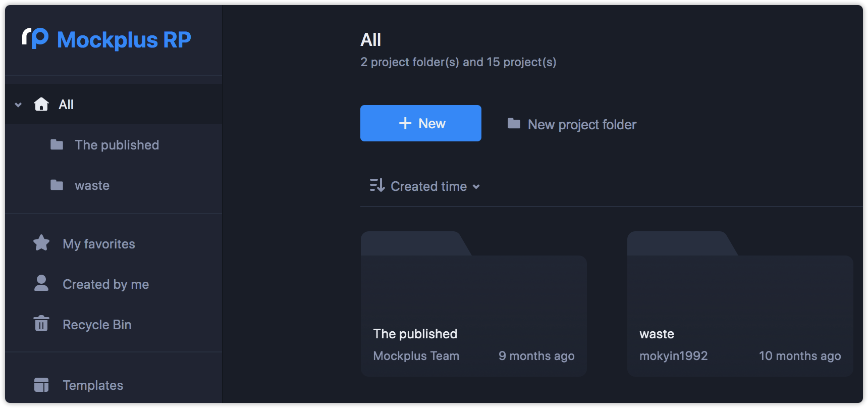Viewport: 868px width, 408px height.
Task: Click the person icon for Created by me
Action: tap(41, 283)
